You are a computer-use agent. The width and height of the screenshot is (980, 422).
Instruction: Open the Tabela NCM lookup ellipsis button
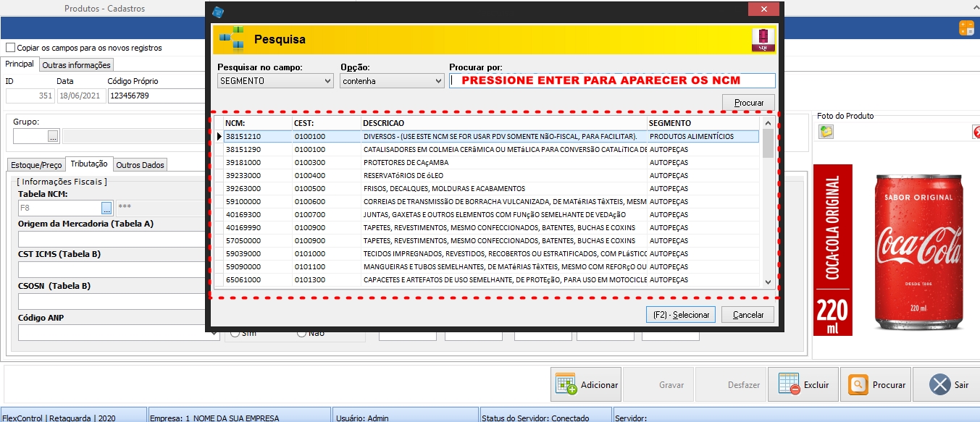tap(106, 208)
